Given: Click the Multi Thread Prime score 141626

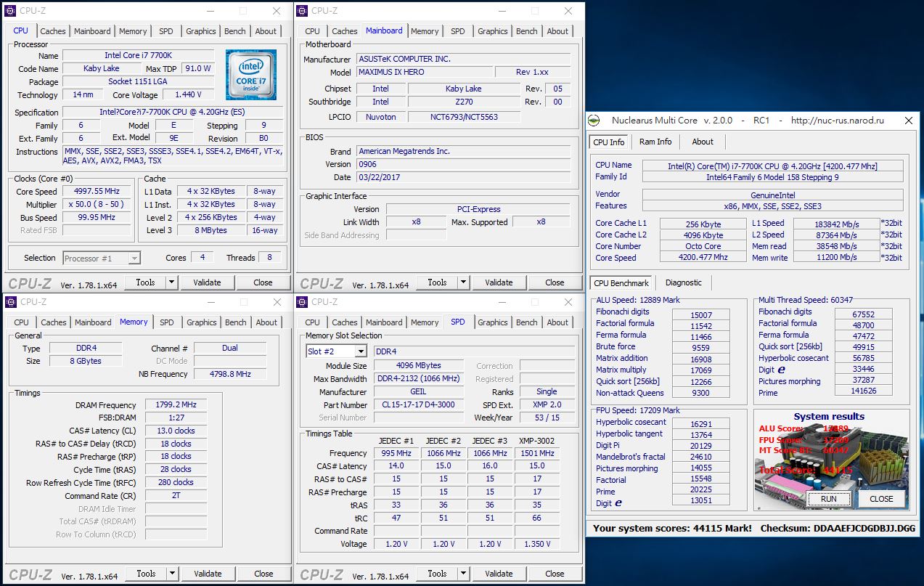Looking at the screenshot, I should tap(863, 391).
